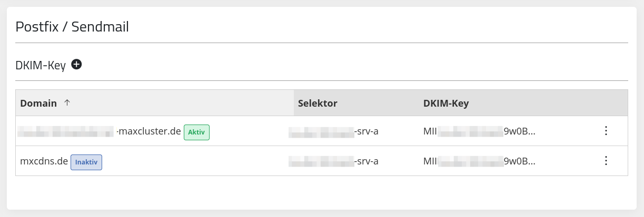
Task: Add a new DKIM-Key with plus icon
Action: (x=76, y=65)
